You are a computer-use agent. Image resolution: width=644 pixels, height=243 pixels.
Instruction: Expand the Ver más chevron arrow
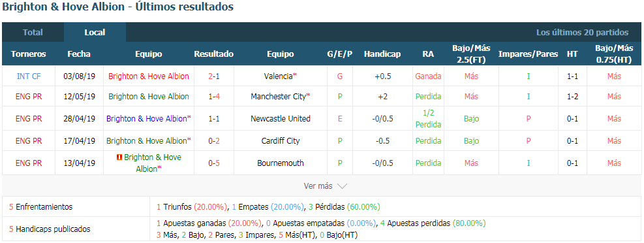tap(342, 186)
